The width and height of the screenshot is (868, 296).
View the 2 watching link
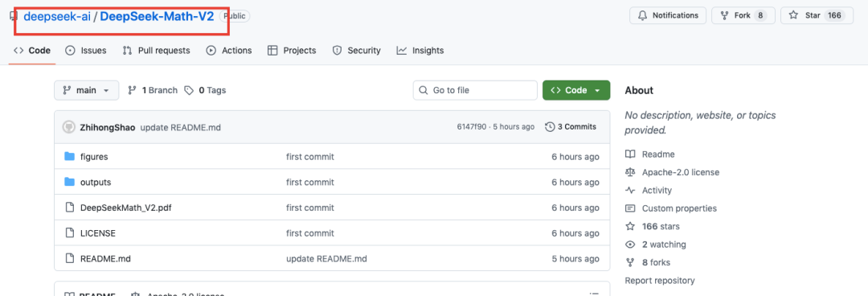[664, 245]
